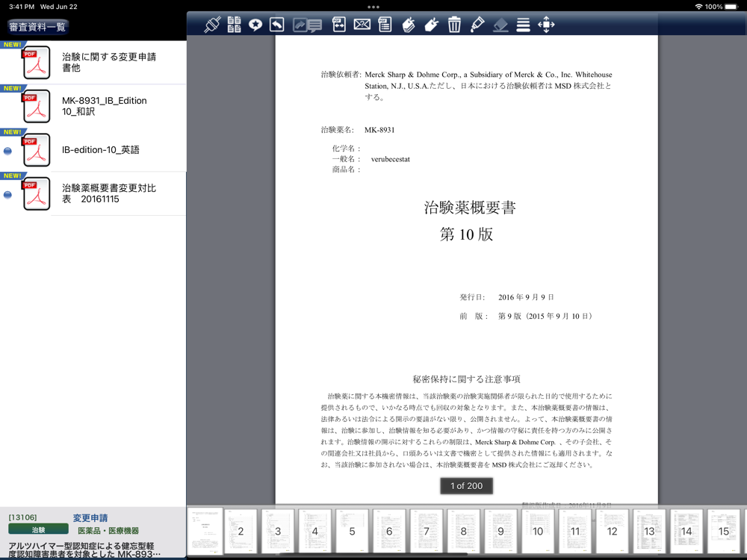The height and width of the screenshot is (560, 747).
Task: Tap the 変更申請 link label
Action: click(x=90, y=517)
